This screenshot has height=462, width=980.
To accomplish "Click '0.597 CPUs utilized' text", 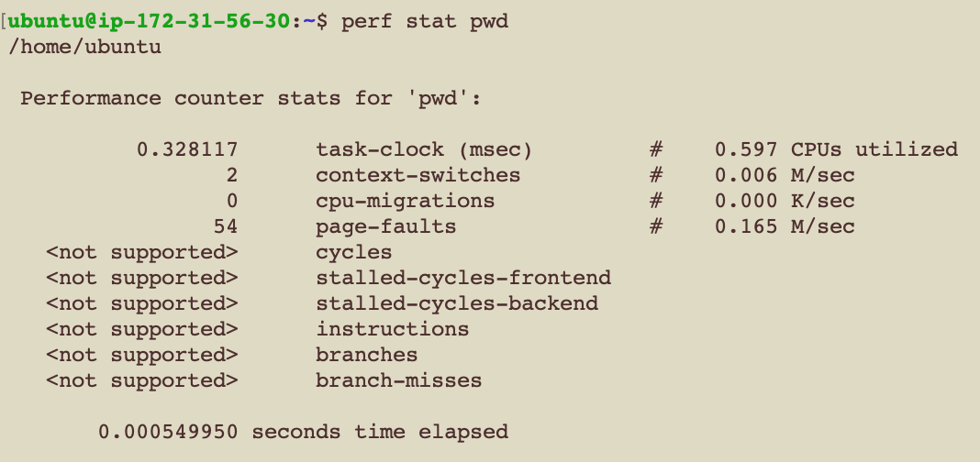I will click(x=836, y=149).
